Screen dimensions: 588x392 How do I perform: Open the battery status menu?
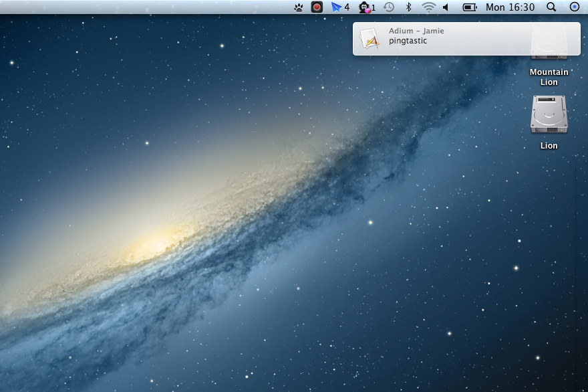(x=470, y=7)
